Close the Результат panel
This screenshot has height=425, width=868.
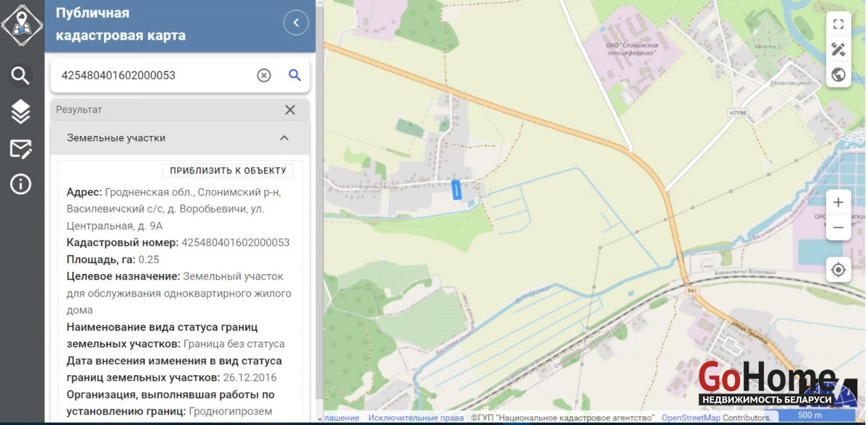pyautogui.click(x=290, y=110)
